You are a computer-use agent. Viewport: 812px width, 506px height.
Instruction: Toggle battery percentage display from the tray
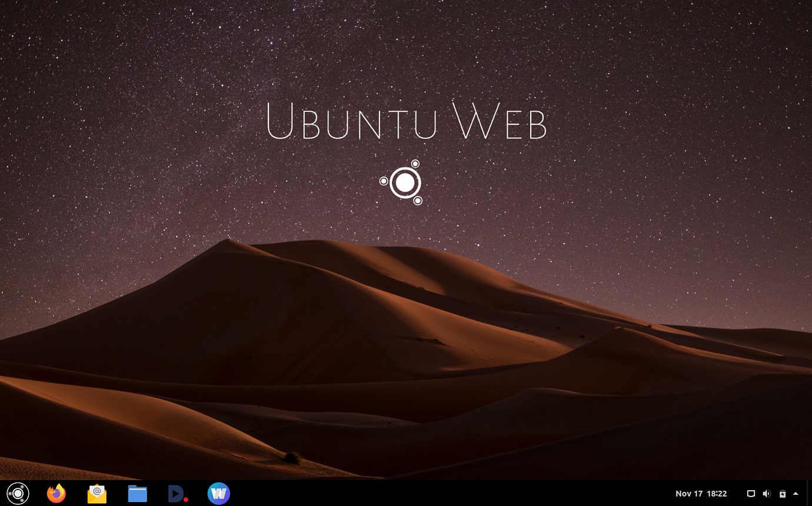pyautogui.click(x=783, y=494)
